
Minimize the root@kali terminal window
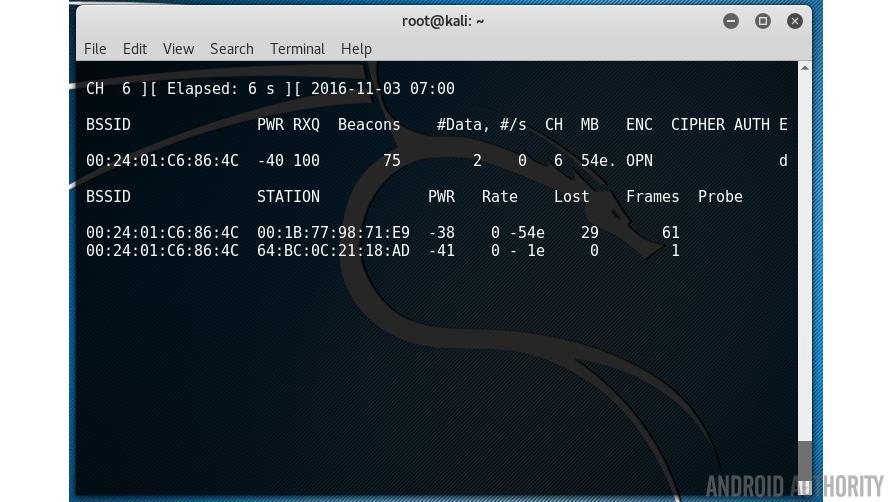[731, 21]
